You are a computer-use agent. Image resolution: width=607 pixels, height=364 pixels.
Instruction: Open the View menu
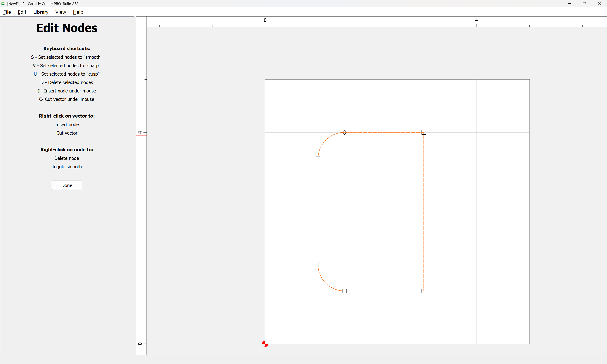coord(60,12)
